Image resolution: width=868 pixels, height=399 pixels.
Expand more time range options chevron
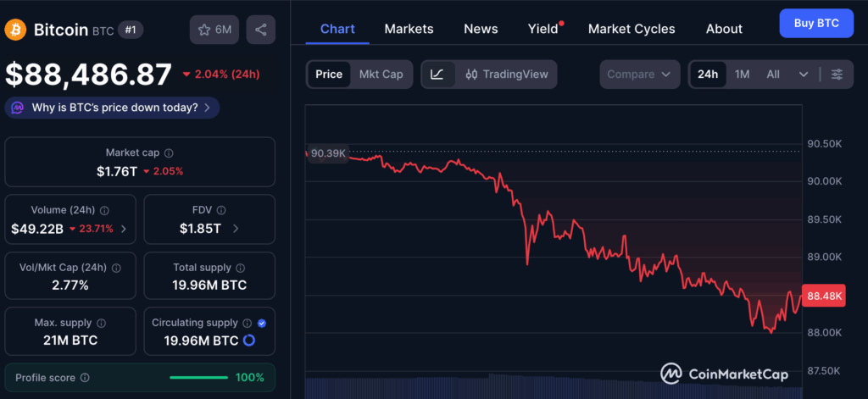coord(804,74)
